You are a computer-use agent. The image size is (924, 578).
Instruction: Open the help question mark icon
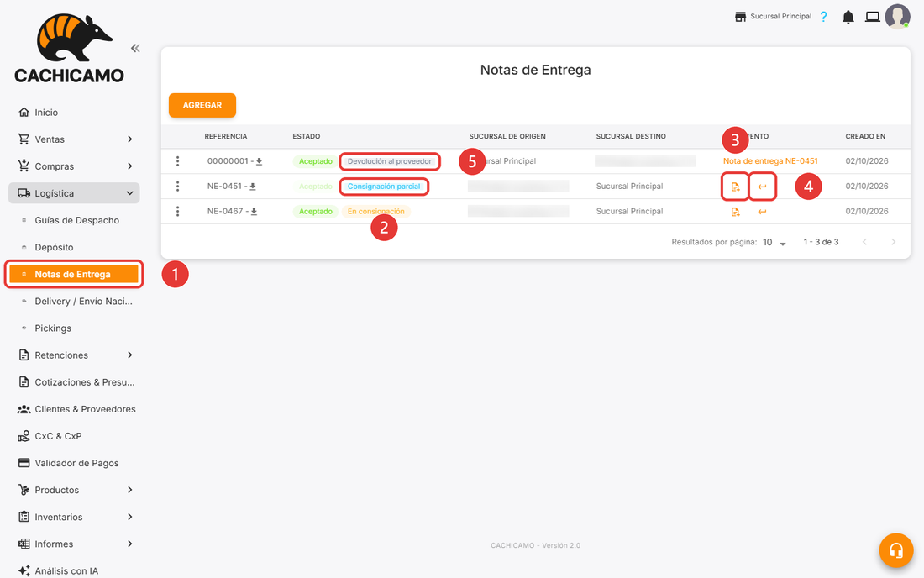(824, 17)
